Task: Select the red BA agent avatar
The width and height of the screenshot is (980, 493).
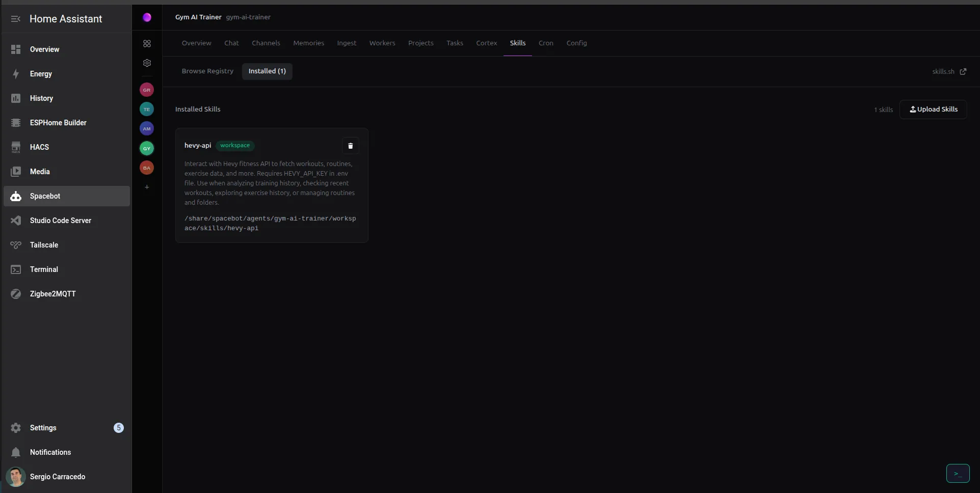Action: [x=147, y=168]
